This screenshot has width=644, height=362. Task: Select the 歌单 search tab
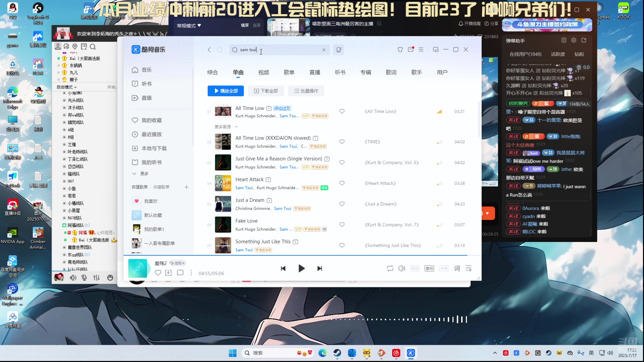289,72
